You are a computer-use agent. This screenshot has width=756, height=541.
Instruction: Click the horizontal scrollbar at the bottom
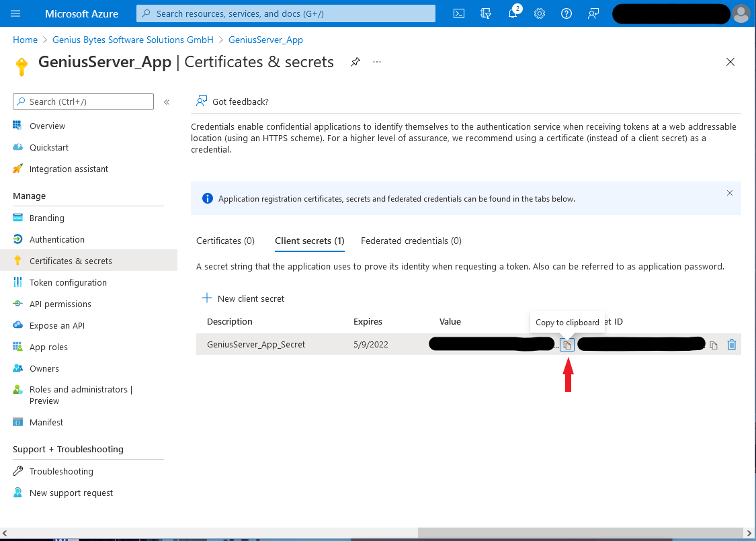point(579,533)
